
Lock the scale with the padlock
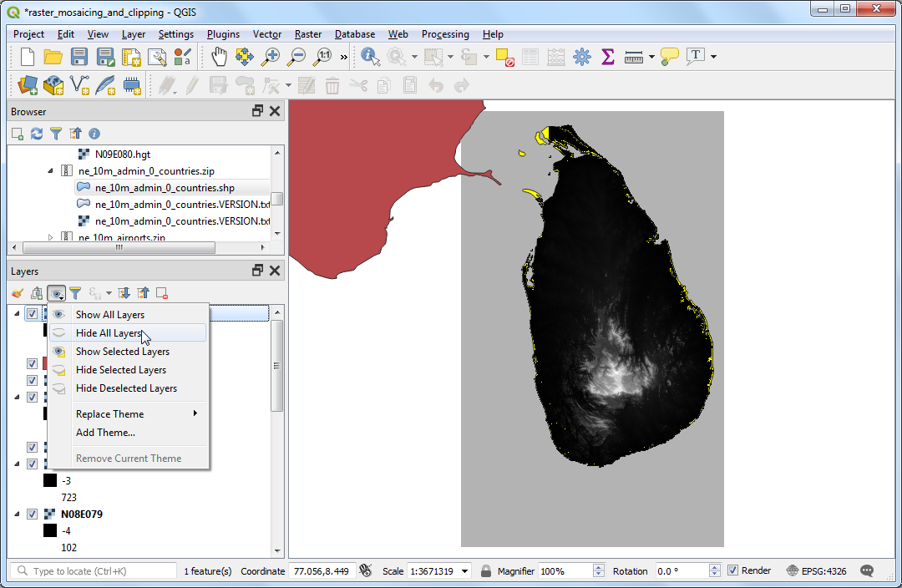click(x=485, y=570)
